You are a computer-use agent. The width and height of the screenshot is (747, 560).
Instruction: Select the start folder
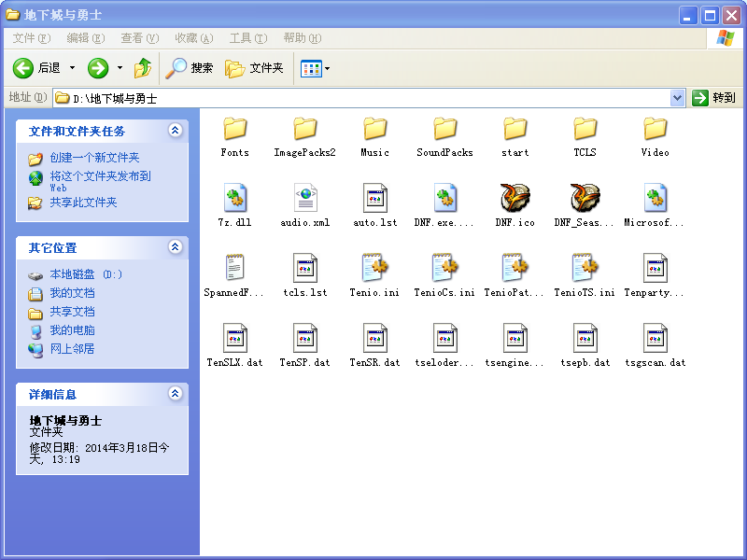(515, 136)
